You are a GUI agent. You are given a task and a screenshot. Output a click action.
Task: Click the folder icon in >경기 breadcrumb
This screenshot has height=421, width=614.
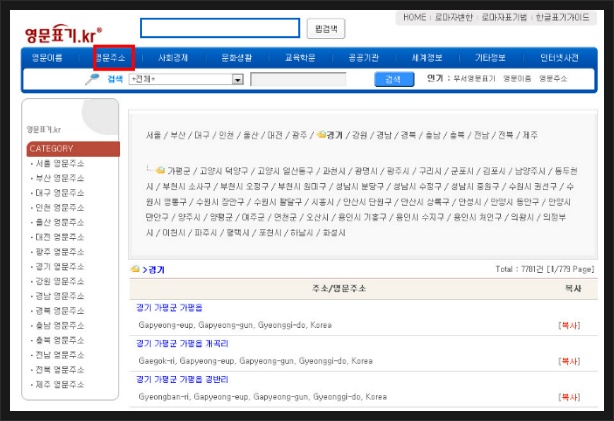click(x=135, y=269)
